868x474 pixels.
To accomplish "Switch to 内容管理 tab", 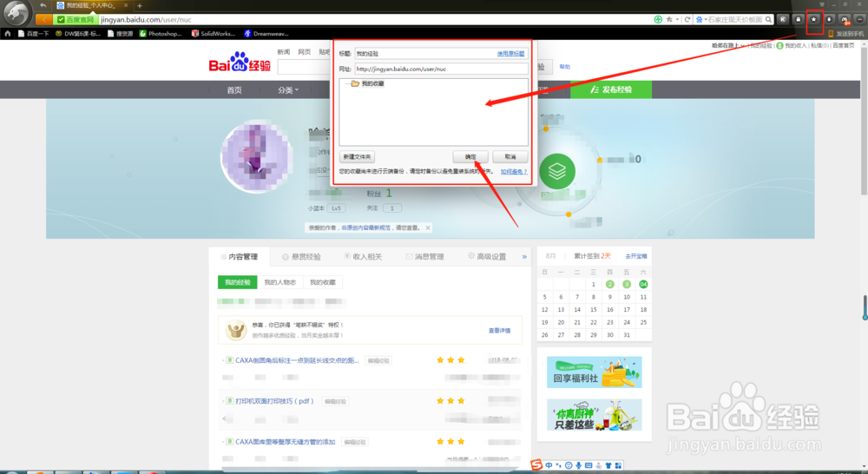I will click(x=240, y=256).
